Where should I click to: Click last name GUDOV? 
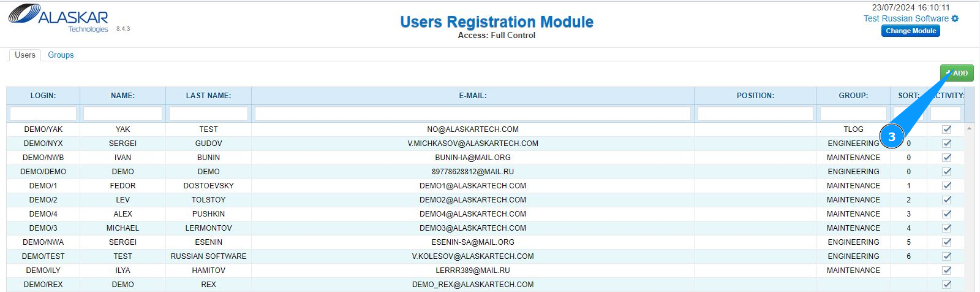[x=208, y=144]
